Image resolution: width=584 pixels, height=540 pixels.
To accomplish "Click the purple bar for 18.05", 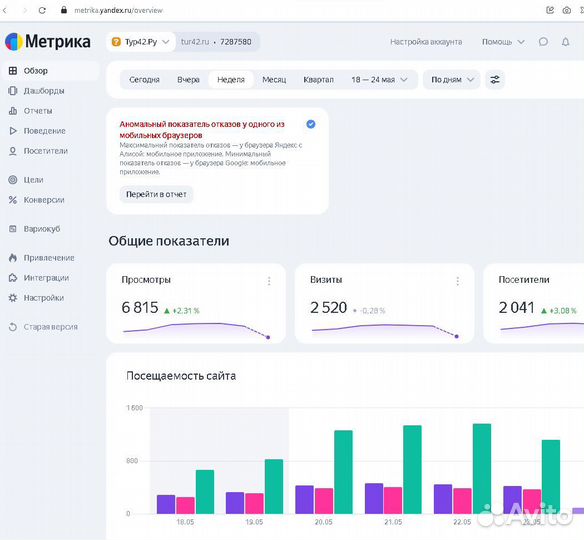I will click(166, 505).
